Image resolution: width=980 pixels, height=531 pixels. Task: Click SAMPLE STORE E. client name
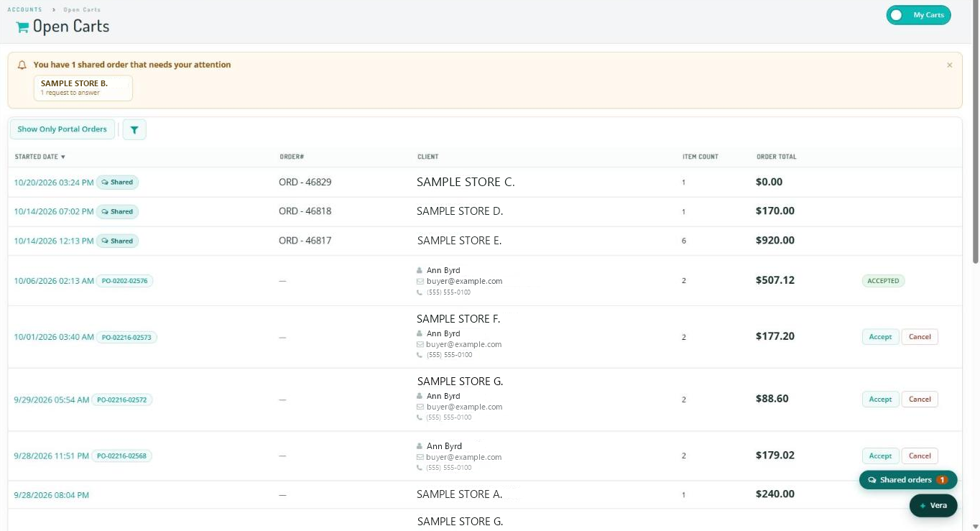tap(459, 241)
